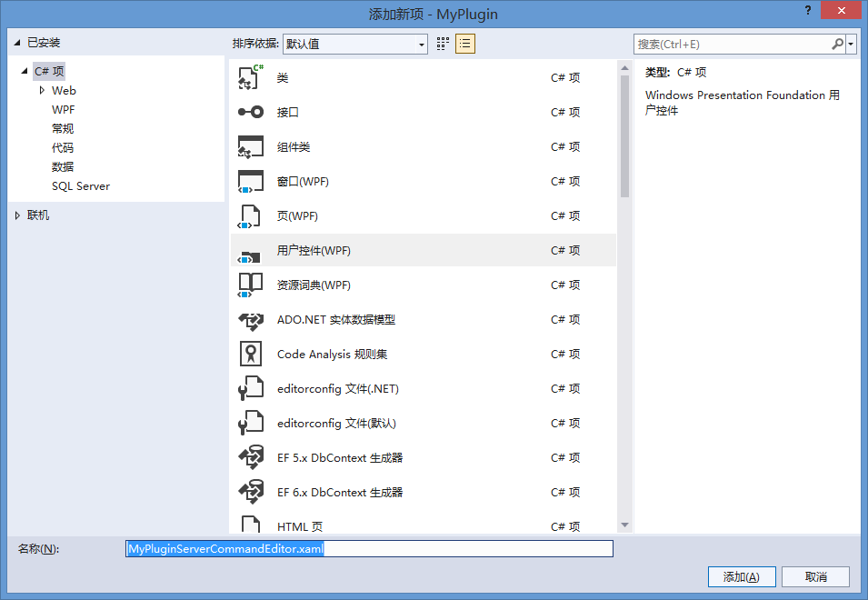This screenshot has height=600, width=868.
Task: Click the 名称 file name input field
Action: click(x=369, y=548)
